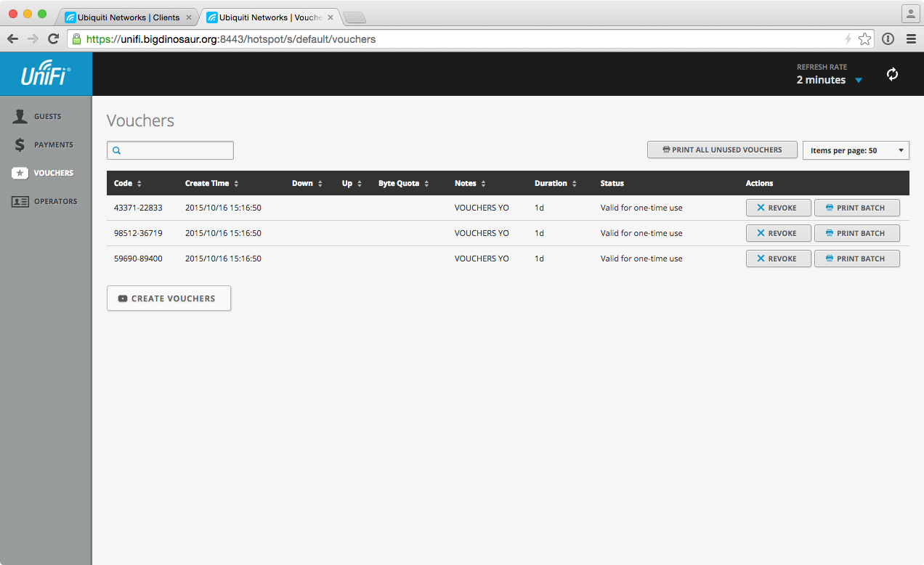Click browser reload page icon
Image resolution: width=924 pixels, height=565 pixels.
[x=53, y=39]
